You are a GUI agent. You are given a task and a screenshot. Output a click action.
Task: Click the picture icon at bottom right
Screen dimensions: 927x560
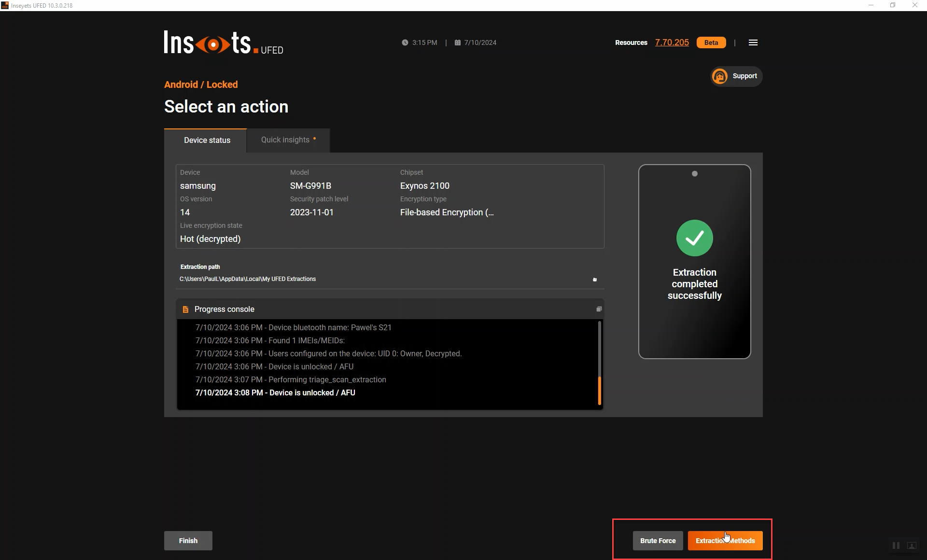pos(912,546)
